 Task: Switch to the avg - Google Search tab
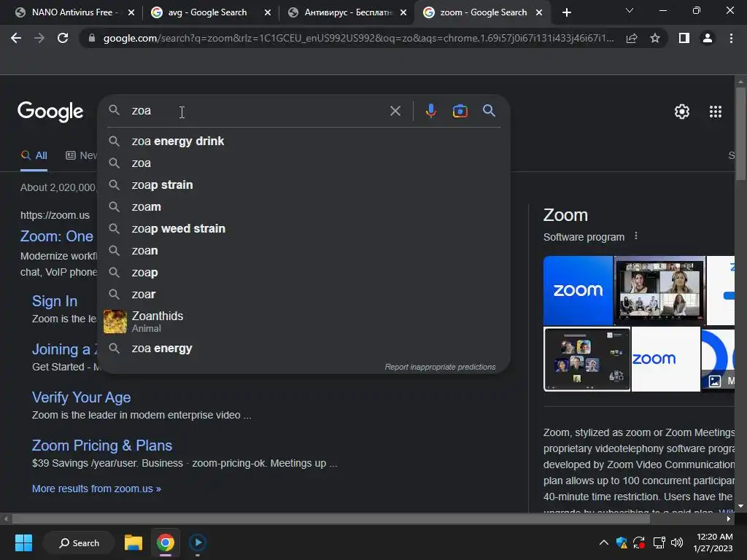pyautogui.click(x=207, y=12)
